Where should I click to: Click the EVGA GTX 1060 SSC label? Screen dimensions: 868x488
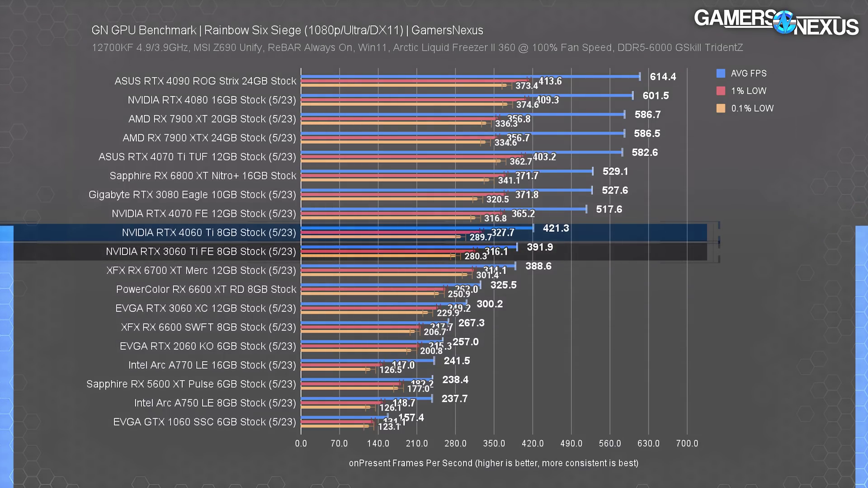tap(204, 422)
